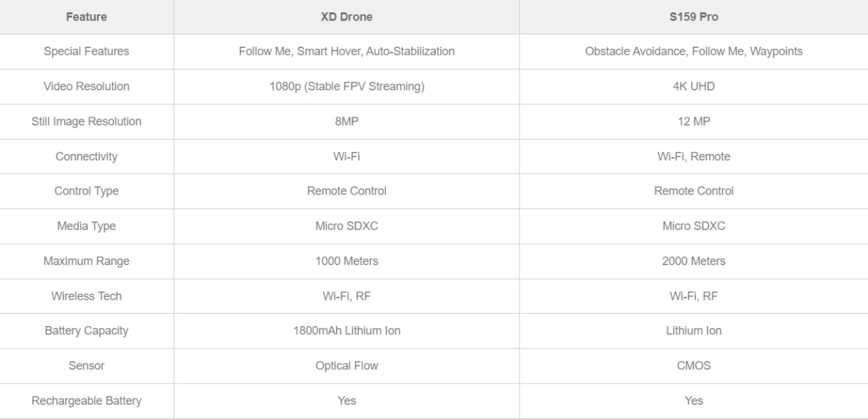The height and width of the screenshot is (419, 868).
Task: Click the Wi-Fi, Remote connectivity cell
Action: [694, 157]
